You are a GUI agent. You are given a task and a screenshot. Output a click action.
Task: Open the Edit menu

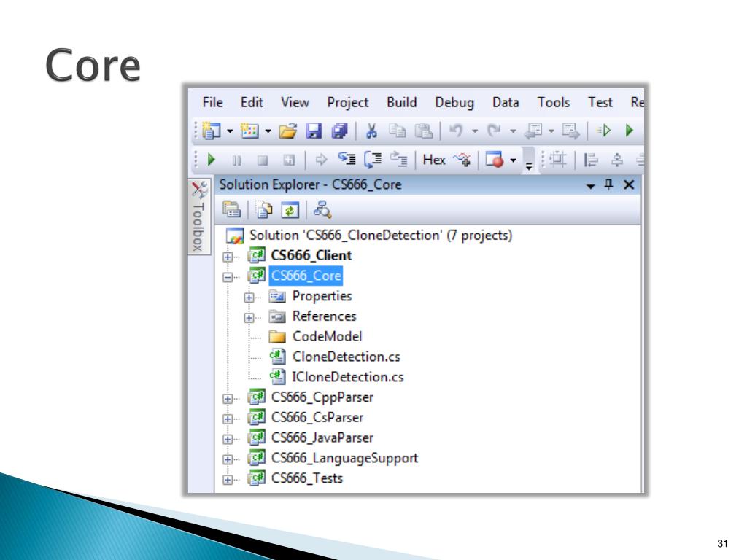coord(252,102)
